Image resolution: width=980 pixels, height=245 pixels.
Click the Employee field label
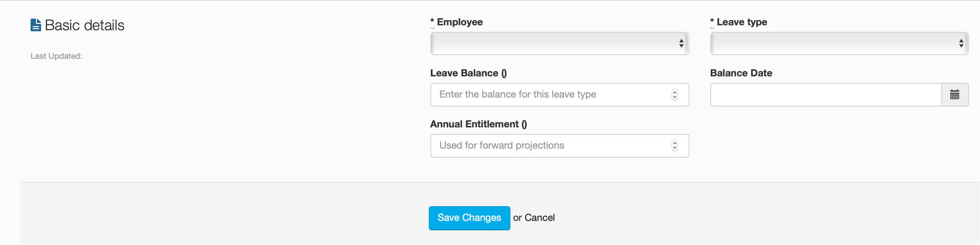pyautogui.click(x=459, y=22)
